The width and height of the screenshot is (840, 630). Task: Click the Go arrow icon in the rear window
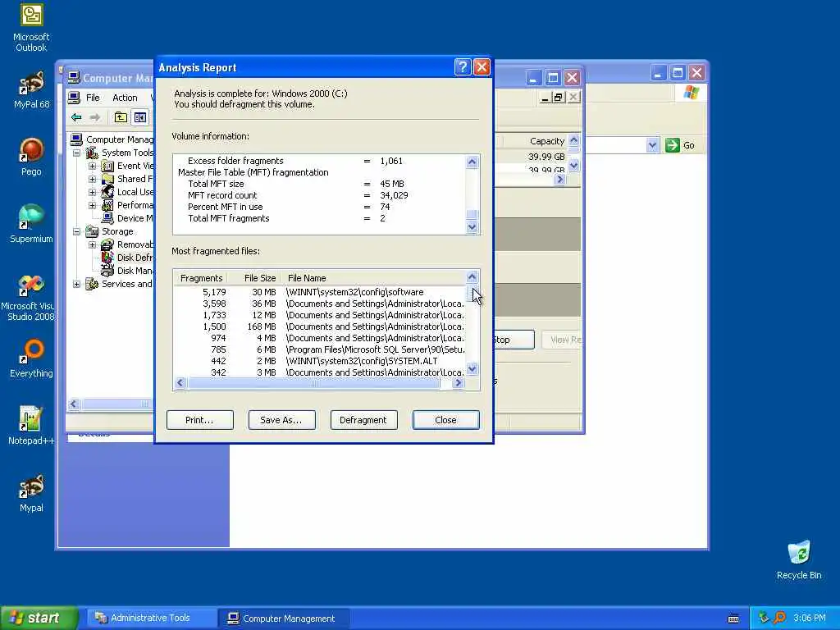(673, 145)
